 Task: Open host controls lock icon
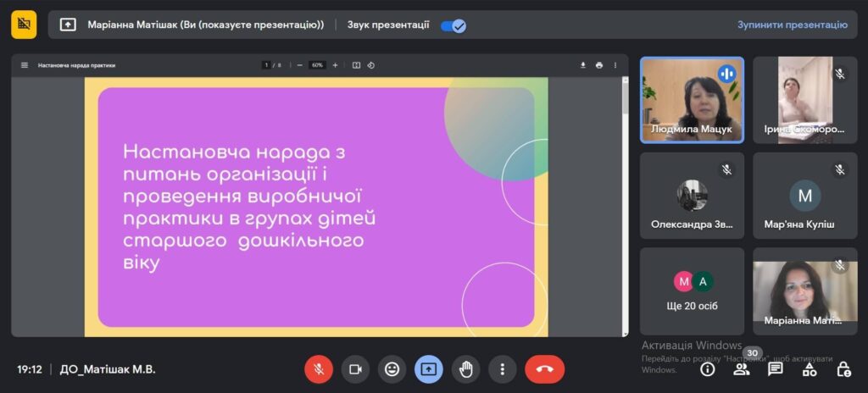point(843,369)
